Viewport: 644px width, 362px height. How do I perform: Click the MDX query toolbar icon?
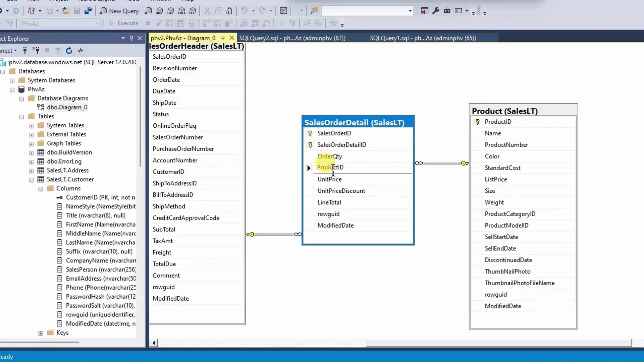pyautogui.click(x=159, y=11)
